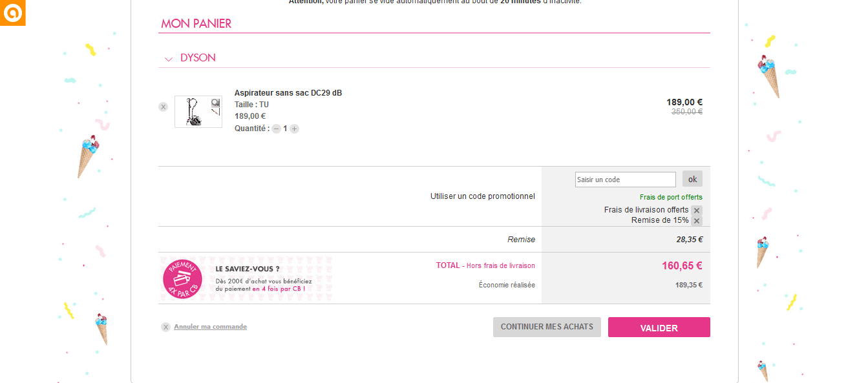Click 'en 4 fois par CB' text
Image resolution: width=868 pixels, height=383 pixels.
[x=278, y=289]
